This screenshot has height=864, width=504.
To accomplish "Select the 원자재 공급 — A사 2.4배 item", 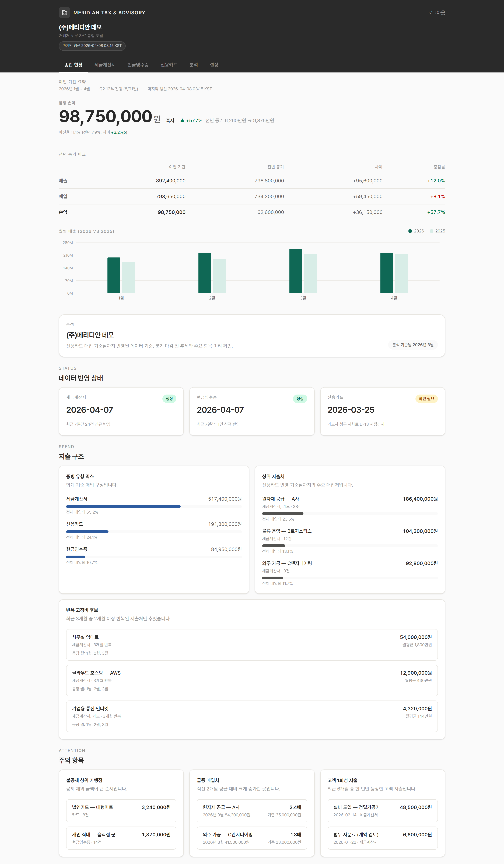I will [x=252, y=810].
